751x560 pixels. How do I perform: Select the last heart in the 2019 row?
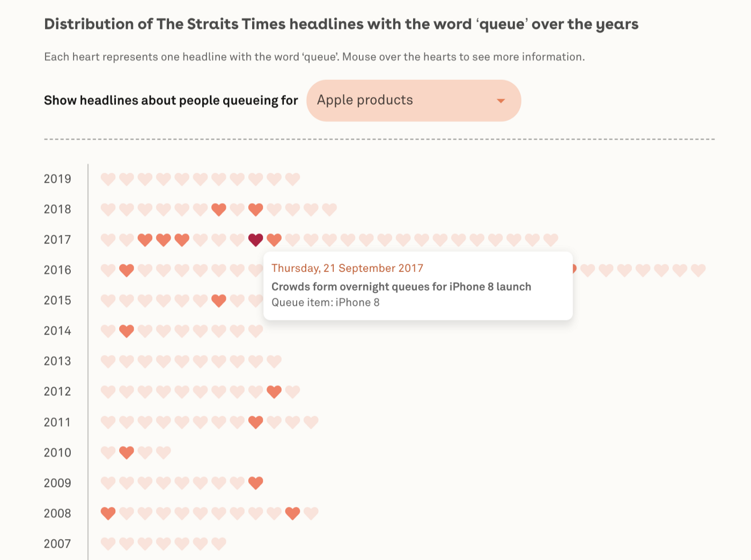click(292, 179)
